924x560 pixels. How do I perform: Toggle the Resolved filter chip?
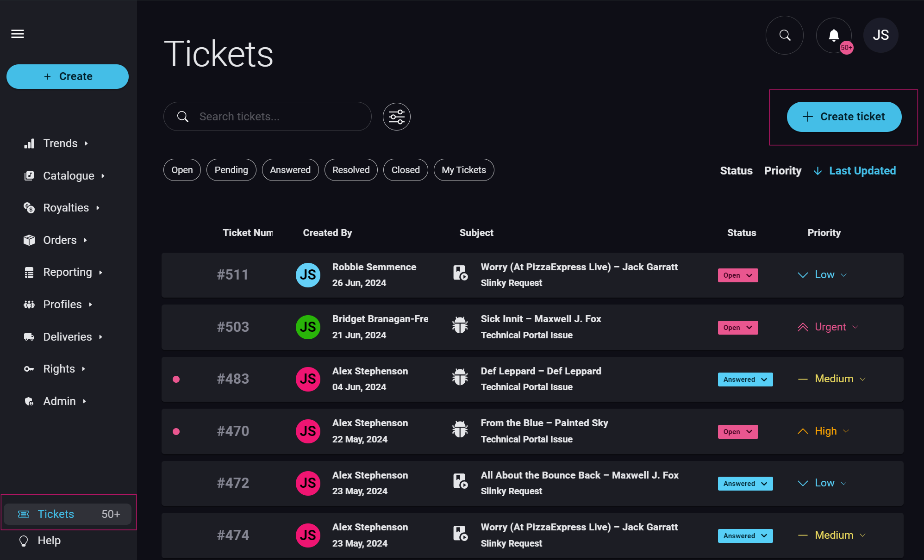pyautogui.click(x=351, y=170)
